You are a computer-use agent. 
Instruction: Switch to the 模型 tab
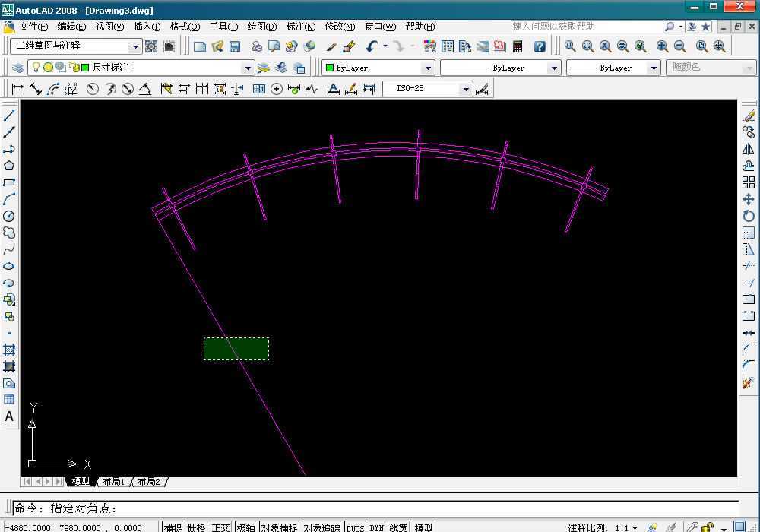click(81, 482)
